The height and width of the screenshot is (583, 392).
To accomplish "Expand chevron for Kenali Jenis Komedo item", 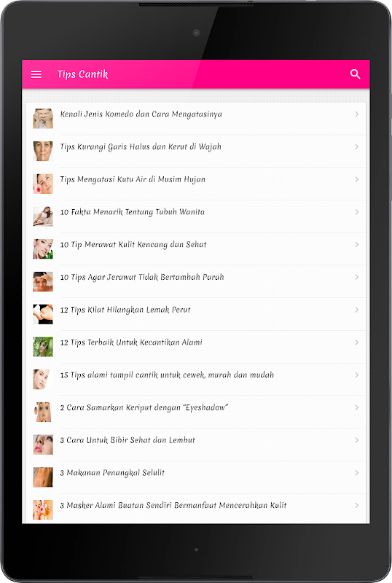I will click(x=357, y=114).
